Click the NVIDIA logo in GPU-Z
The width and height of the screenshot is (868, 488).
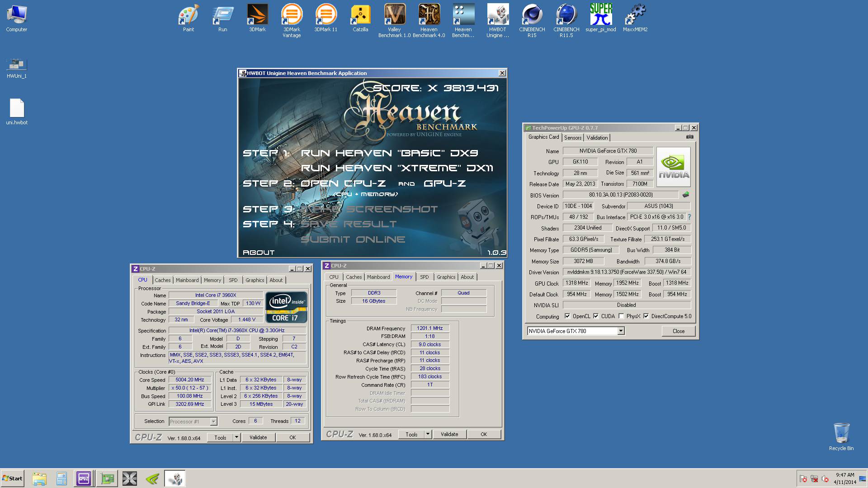(x=674, y=167)
